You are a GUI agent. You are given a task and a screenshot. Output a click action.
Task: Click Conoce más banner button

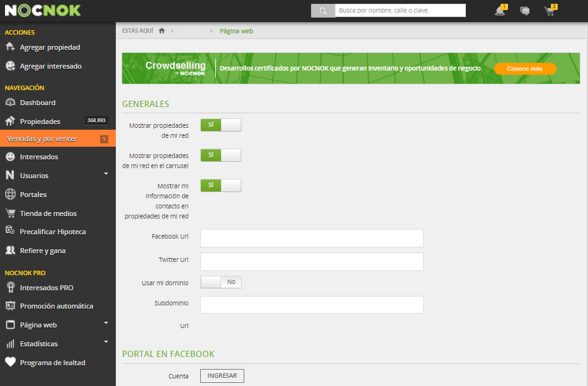524,69
